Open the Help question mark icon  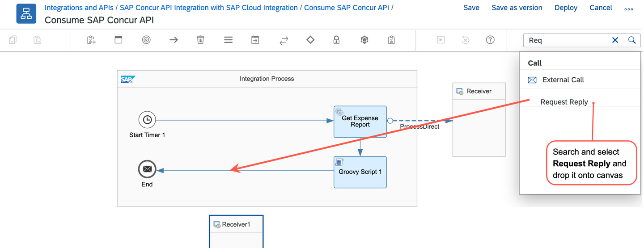click(x=490, y=40)
